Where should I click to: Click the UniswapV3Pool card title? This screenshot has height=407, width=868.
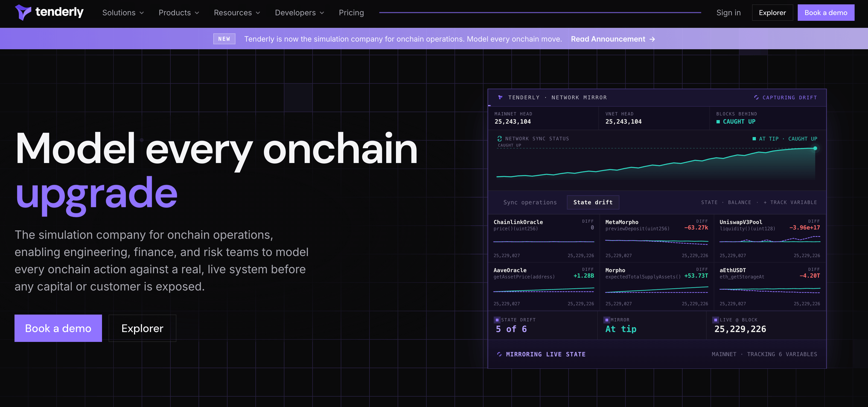pos(741,222)
